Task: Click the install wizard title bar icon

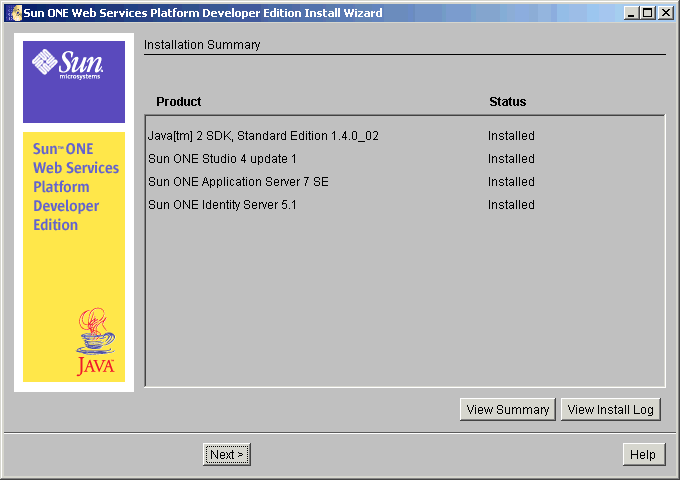Action: [x=16, y=13]
